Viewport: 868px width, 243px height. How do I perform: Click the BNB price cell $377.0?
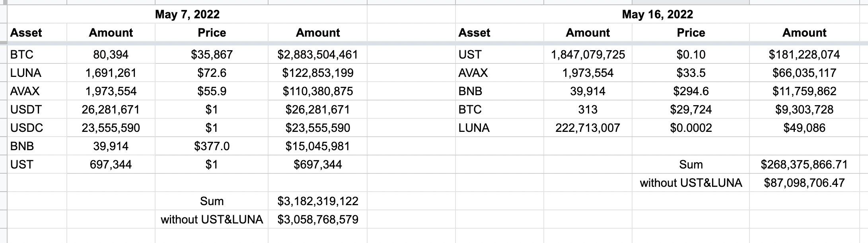pos(212,146)
